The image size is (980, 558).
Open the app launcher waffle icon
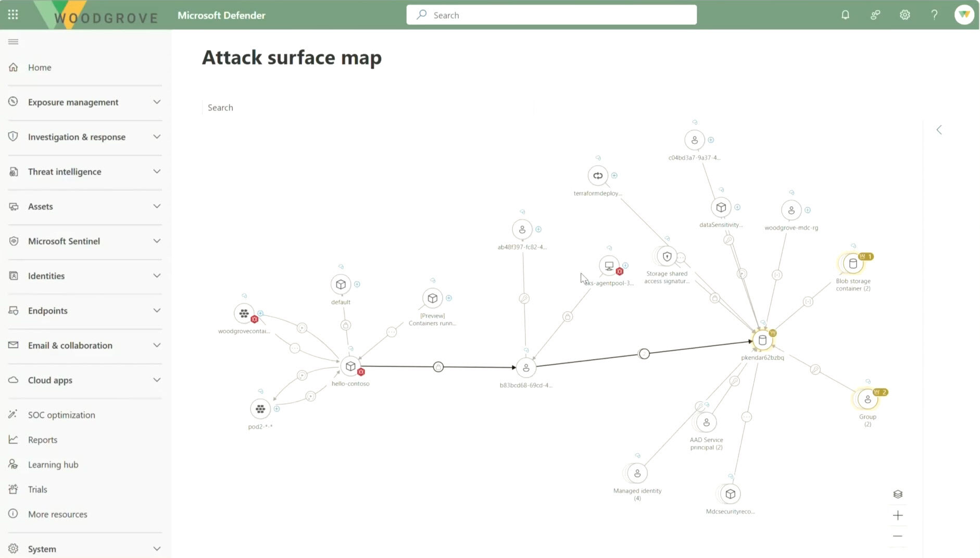(x=13, y=15)
